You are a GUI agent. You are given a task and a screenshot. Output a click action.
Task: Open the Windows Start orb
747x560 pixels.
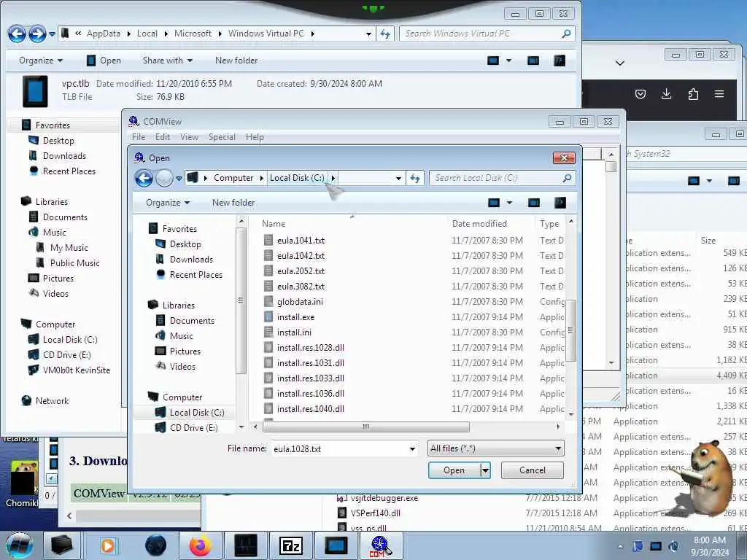click(20, 545)
